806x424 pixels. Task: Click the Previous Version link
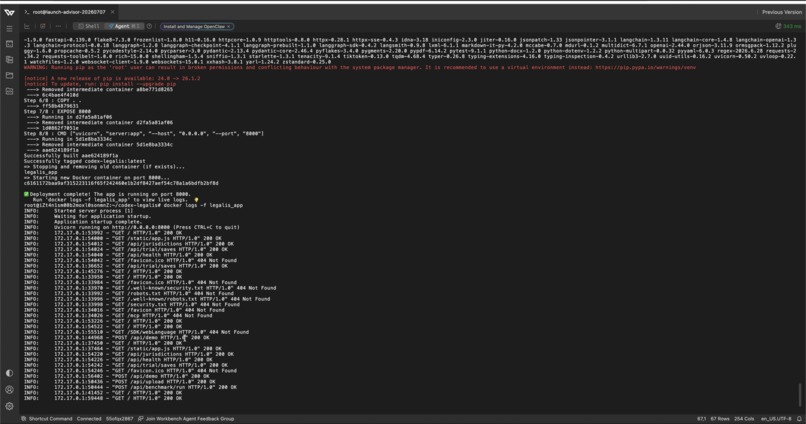point(781,12)
